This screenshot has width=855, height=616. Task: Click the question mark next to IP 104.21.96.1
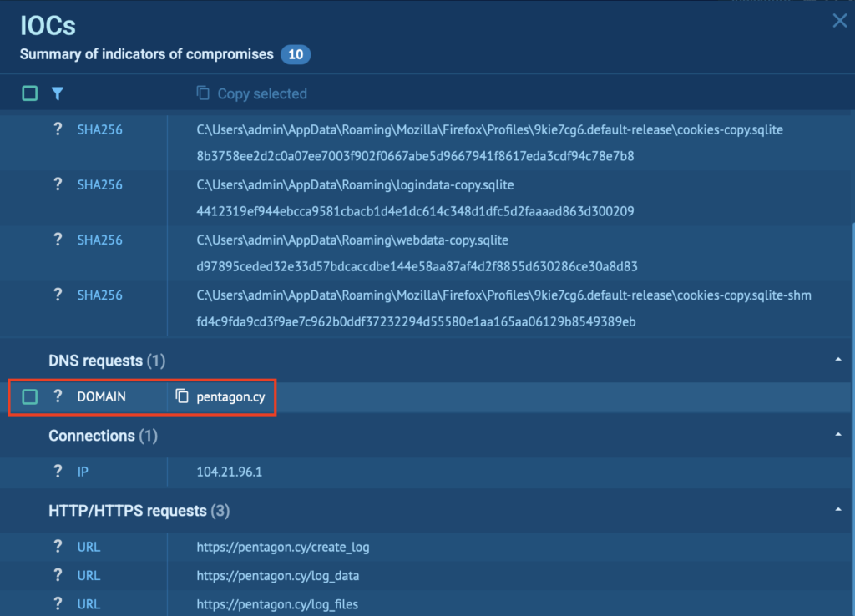tap(57, 471)
